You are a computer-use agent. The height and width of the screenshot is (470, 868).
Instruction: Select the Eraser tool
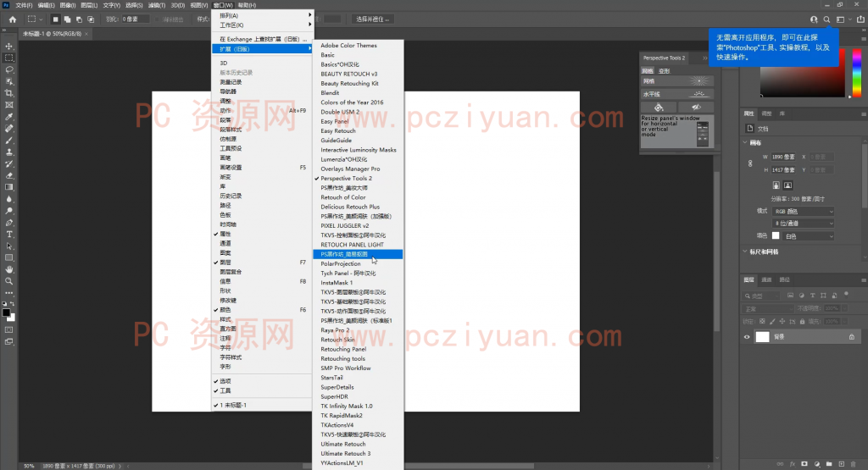(9, 176)
